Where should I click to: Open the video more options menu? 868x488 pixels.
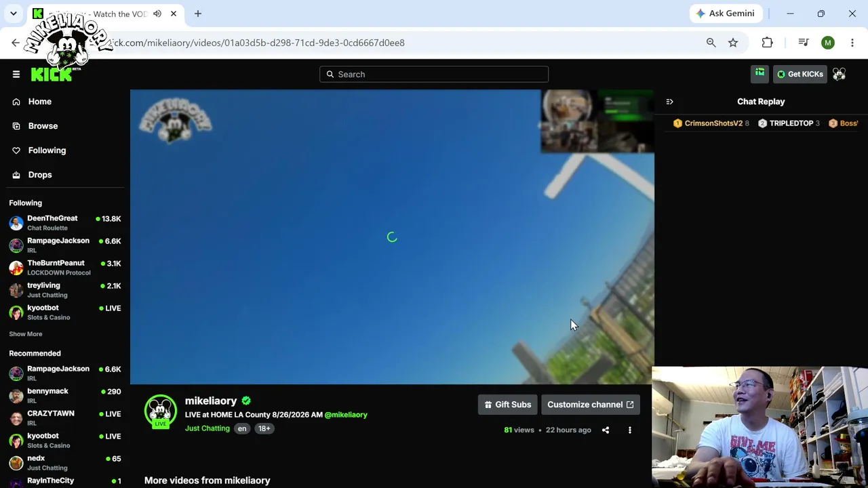(x=629, y=430)
